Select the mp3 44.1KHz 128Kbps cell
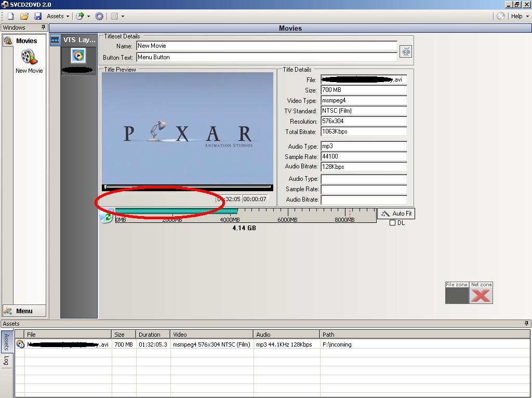This screenshot has width=532, height=398. [x=287, y=344]
